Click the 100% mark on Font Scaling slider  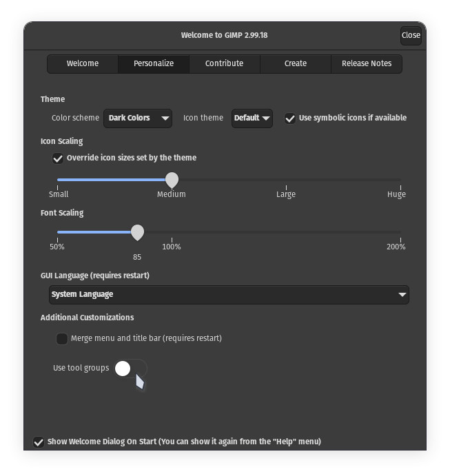tap(172, 233)
